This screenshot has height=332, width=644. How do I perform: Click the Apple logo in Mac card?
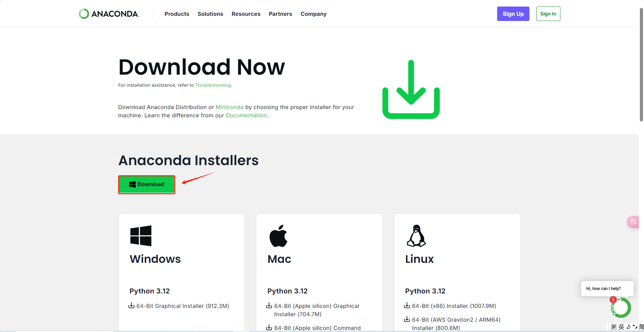(x=278, y=236)
